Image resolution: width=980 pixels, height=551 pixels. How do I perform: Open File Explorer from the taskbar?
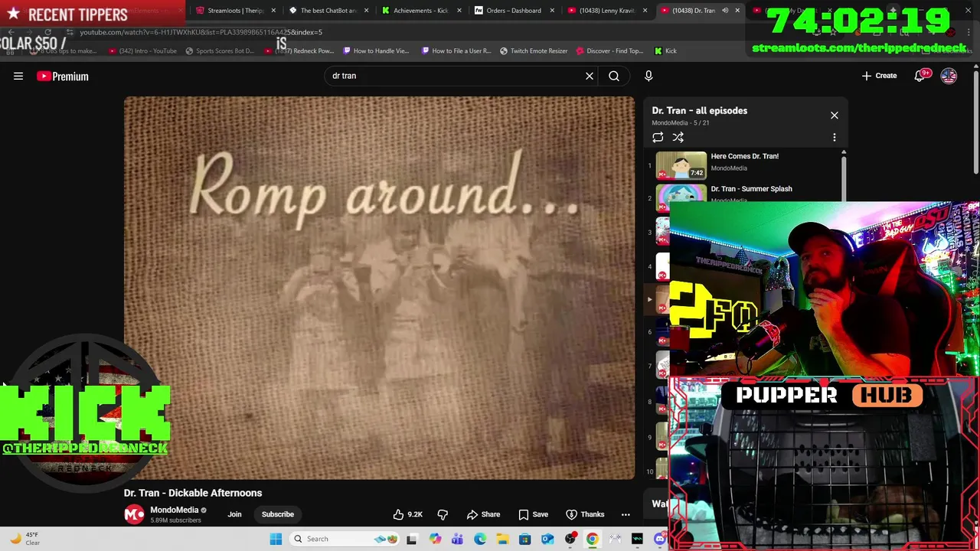(502, 539)
